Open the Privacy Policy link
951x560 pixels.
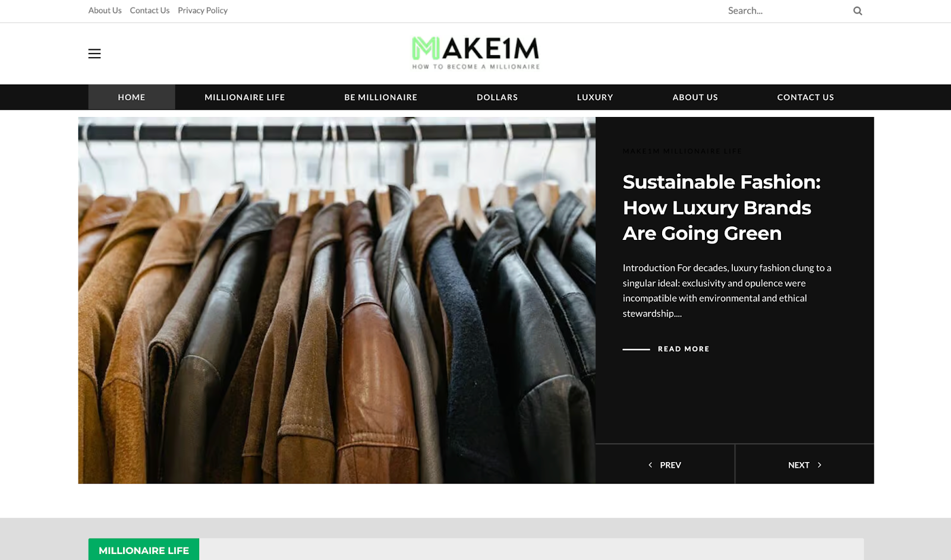click(203, 11)
